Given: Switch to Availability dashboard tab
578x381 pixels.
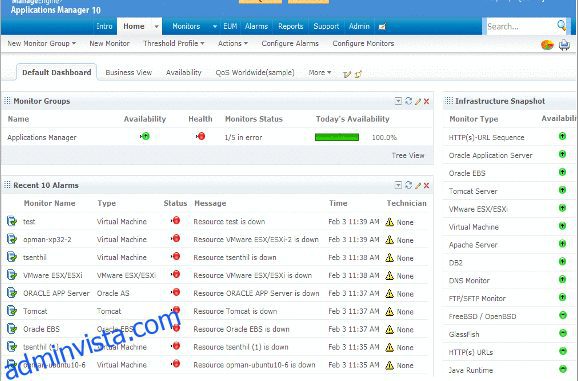Looking at the screenshot, I should [x=184, y=73].
